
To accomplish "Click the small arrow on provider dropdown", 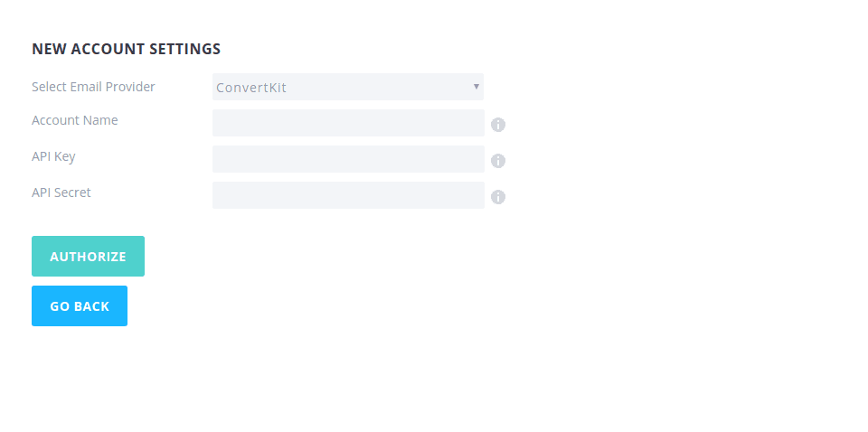I will [476, 87].
